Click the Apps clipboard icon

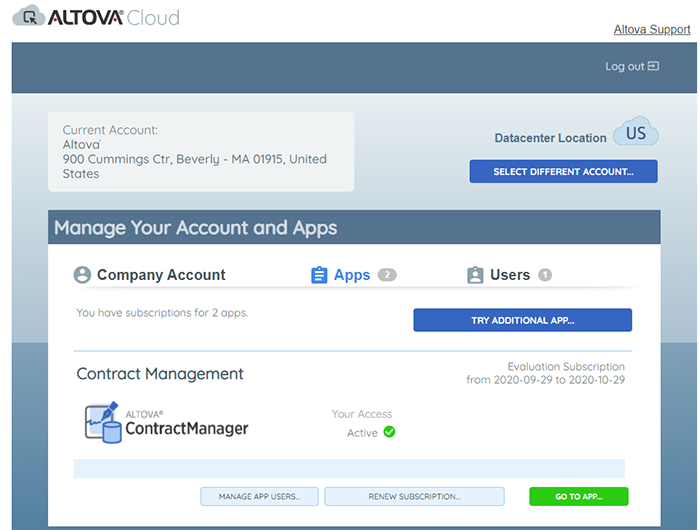click(320, 275)
